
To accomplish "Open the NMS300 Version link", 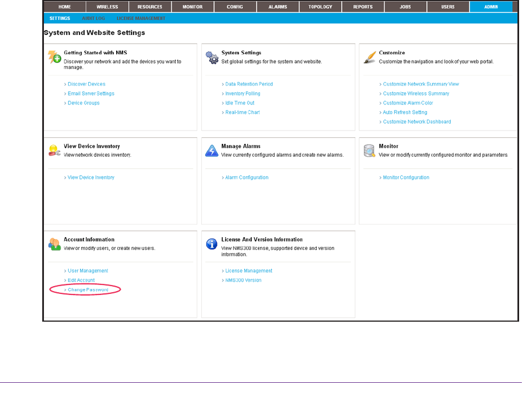I will tap(243, 280).
